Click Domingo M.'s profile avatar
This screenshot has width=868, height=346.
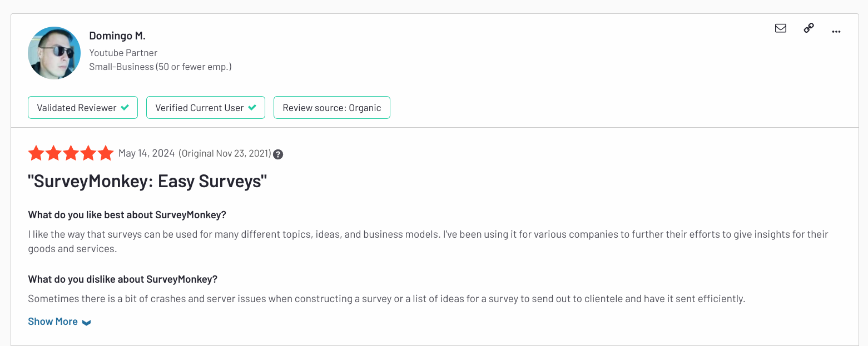click(x=54, y=53)
